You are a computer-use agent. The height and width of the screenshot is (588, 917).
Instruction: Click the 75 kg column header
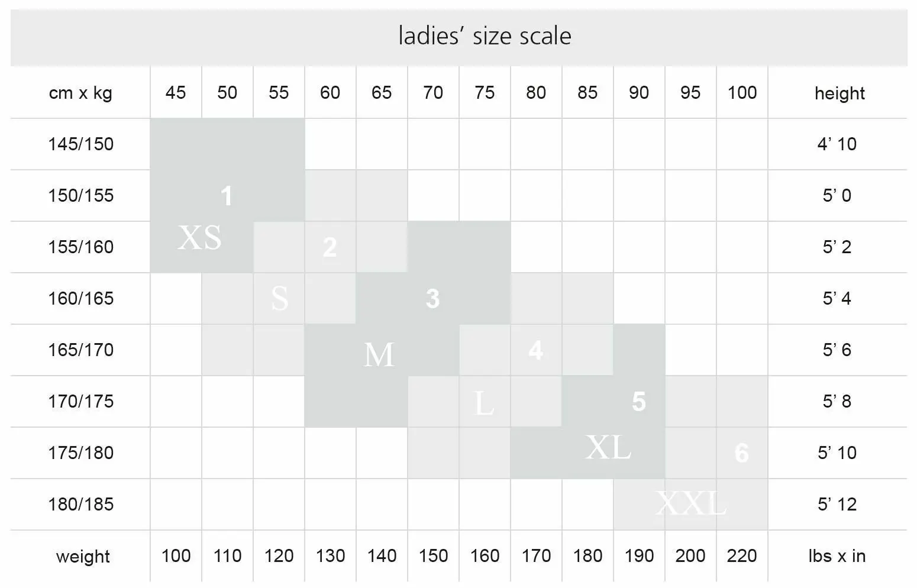pos(485,93)
